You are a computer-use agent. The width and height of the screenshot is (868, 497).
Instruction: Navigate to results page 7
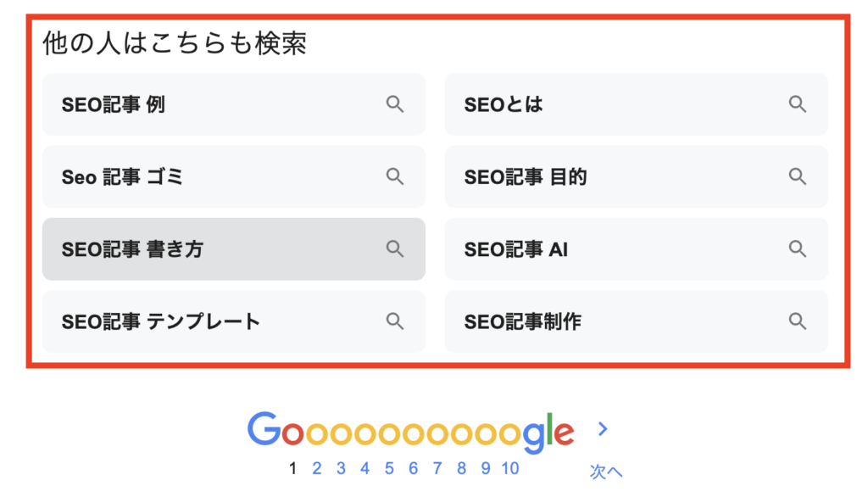[437, 468]
